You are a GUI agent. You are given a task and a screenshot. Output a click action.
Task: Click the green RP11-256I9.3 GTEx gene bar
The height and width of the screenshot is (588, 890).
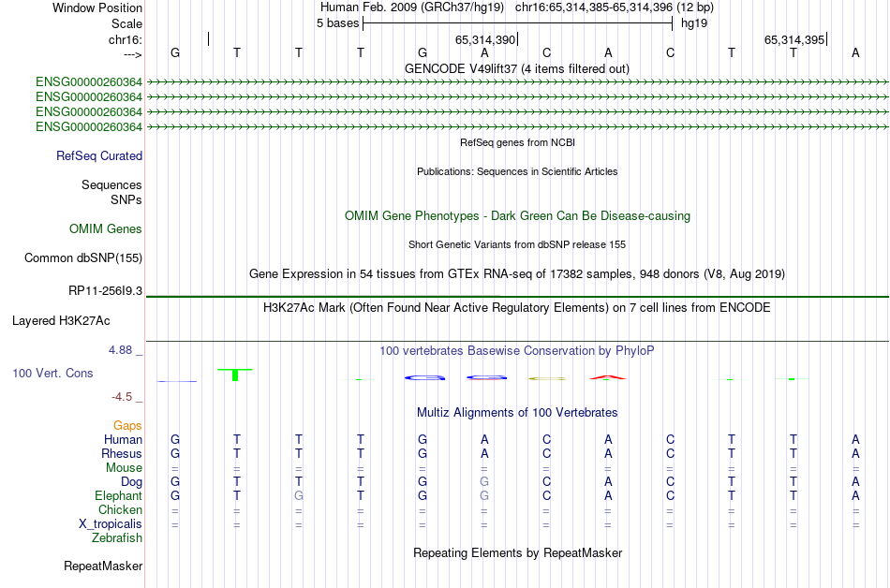[x=517, y=297]
